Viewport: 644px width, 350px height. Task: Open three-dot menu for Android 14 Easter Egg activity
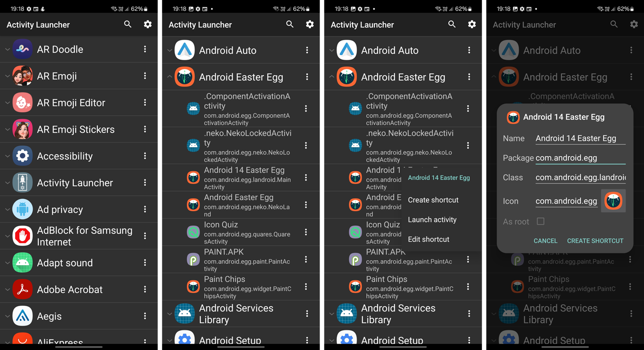pos(306,177)
